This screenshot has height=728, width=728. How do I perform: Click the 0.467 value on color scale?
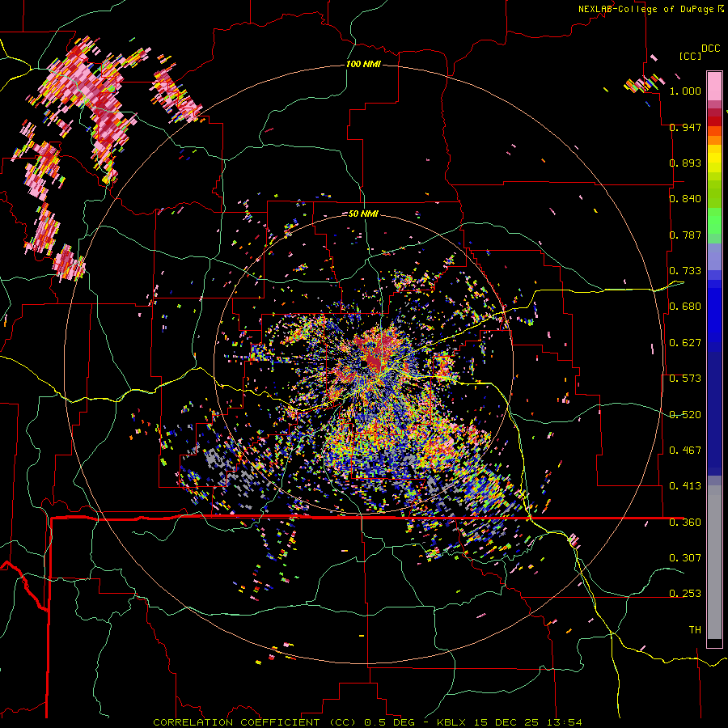tap(685, 450)
